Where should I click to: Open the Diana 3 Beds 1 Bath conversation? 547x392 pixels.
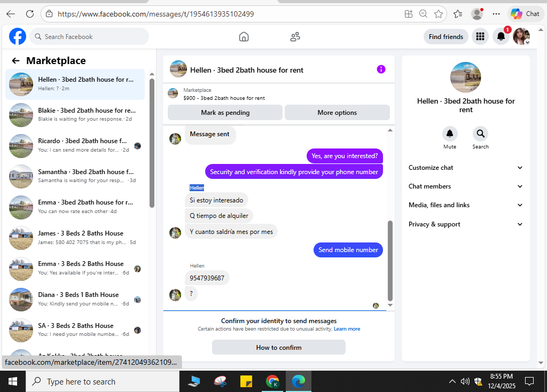tap(75, 299)
